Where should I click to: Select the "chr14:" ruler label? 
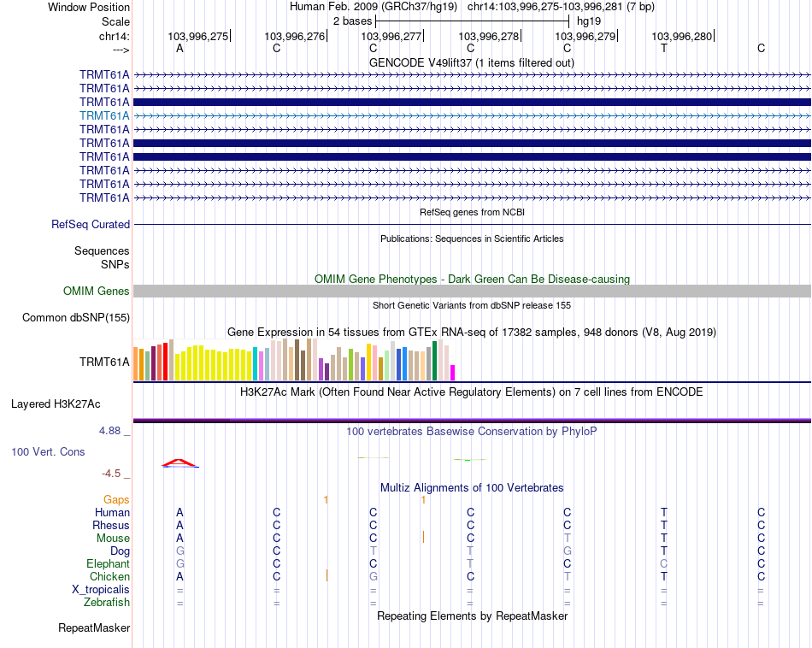tap(114, 36)
